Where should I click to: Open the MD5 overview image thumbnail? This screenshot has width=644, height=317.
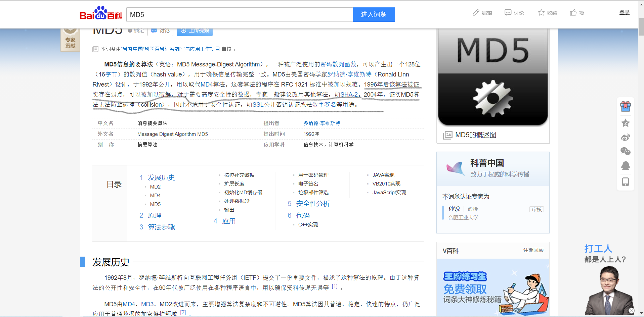pos(493,77)
